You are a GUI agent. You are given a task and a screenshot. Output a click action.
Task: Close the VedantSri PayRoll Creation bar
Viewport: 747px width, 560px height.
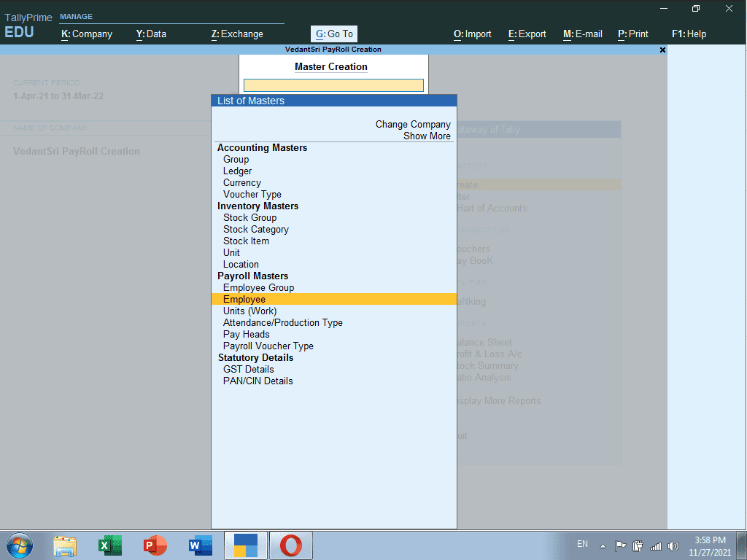pos(662,50)
